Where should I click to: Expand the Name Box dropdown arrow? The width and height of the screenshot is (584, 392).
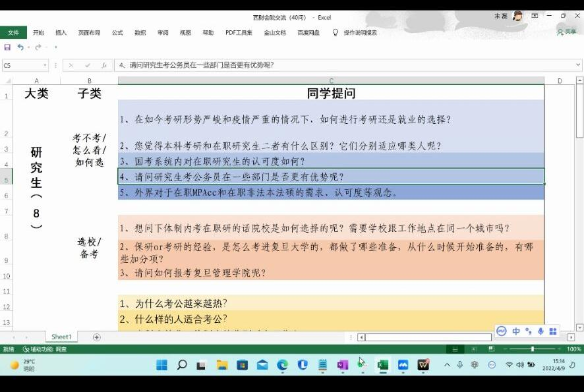[x=45, y=65]
